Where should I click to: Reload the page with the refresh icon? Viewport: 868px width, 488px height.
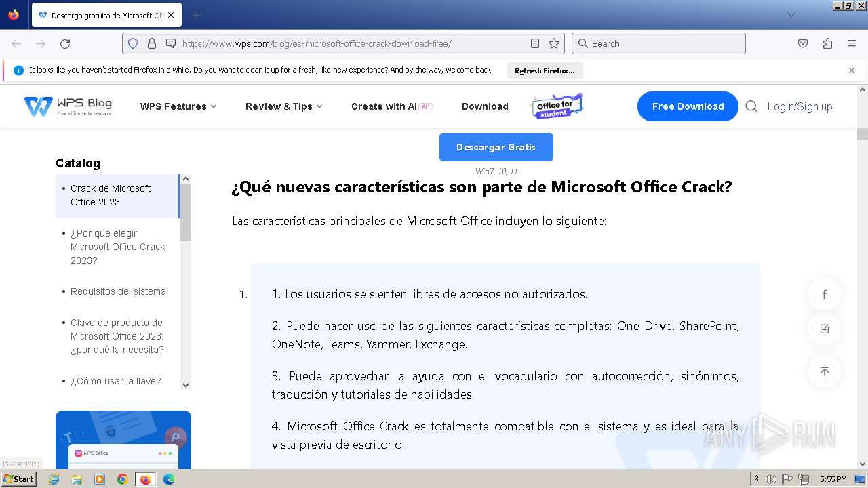coord(65,43)
